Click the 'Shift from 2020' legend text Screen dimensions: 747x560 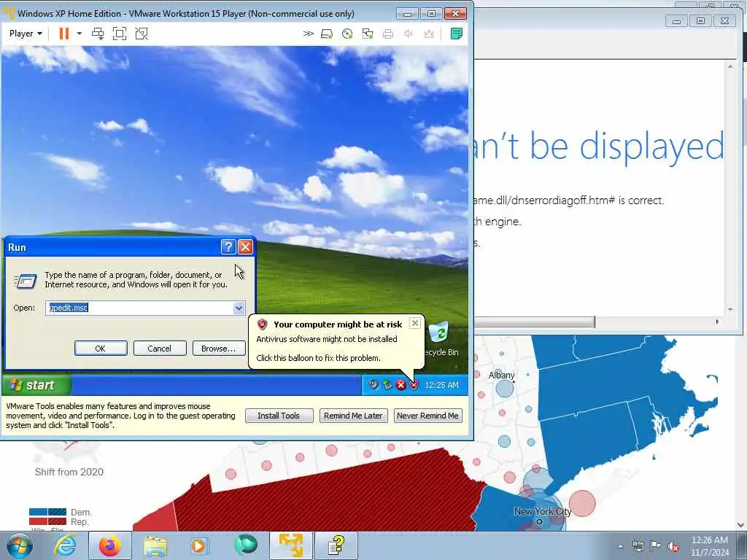pos(69,472)
